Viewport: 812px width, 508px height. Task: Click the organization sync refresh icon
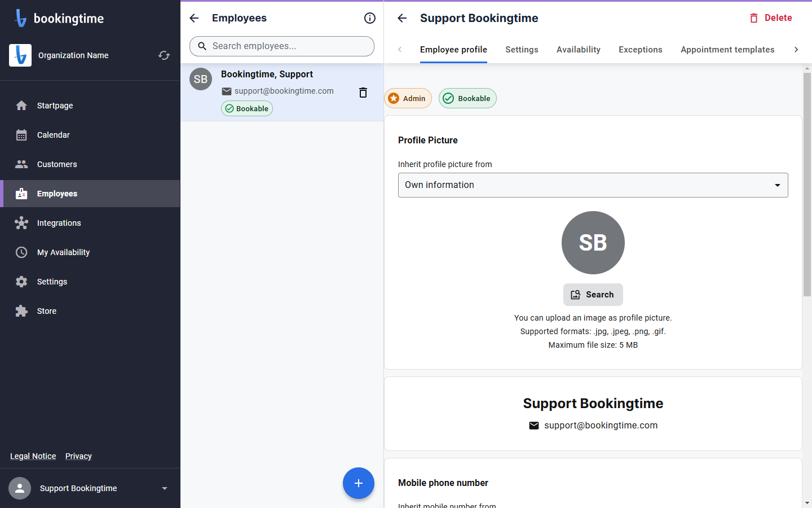(164, 55)
